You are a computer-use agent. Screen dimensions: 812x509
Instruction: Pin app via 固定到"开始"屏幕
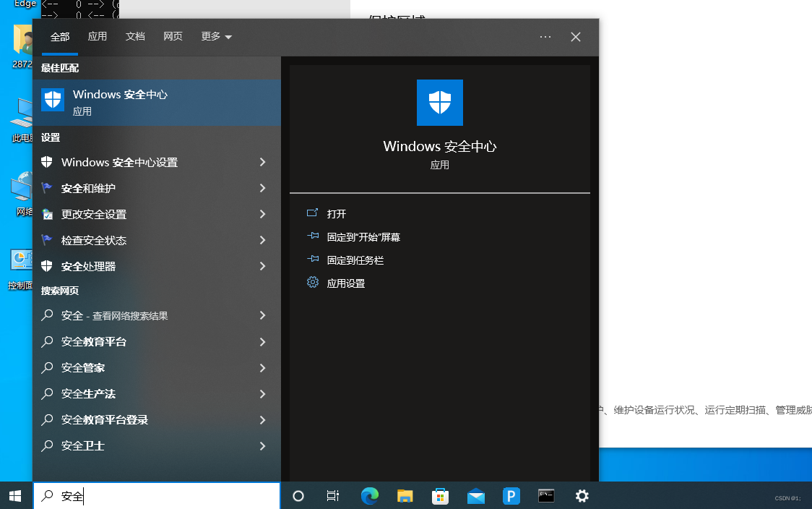(x=363, y=237)
